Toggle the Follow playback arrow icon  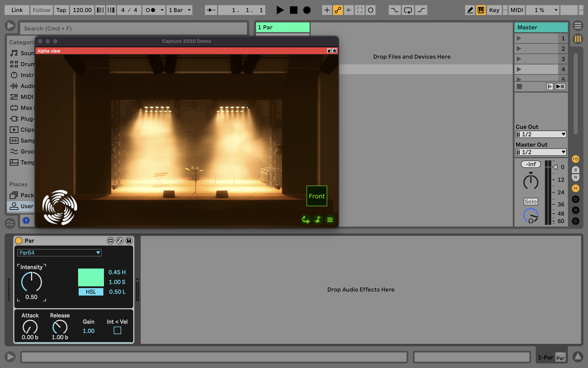[x=211, y=10]
